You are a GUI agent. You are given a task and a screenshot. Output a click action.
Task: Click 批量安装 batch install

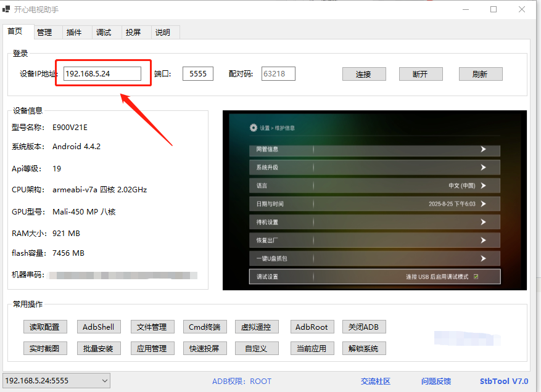[99, 349]
